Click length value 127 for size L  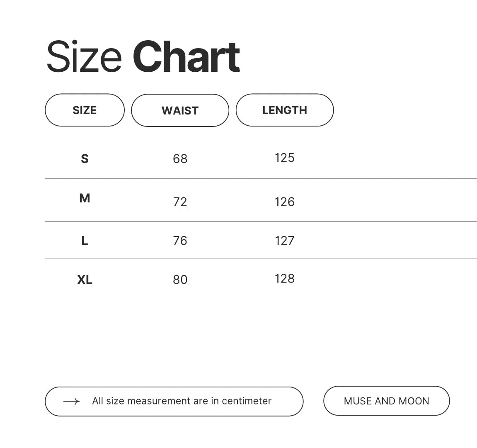coord(284,241)
